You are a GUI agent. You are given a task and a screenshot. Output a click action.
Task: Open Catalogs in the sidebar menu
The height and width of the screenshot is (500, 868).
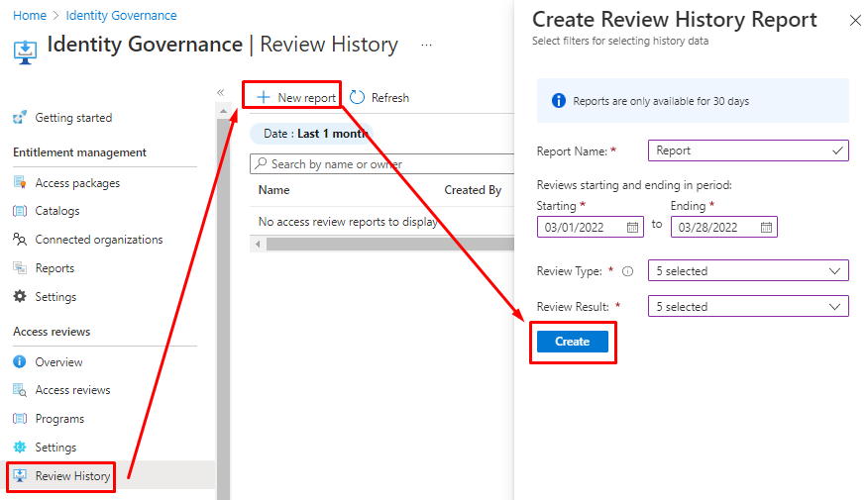(x=57, y=211)
